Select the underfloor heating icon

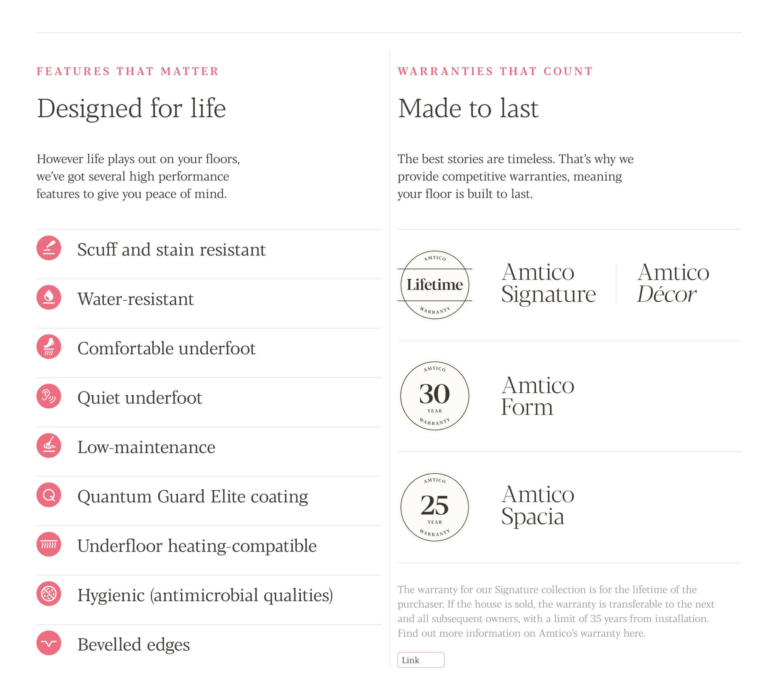[49, 544]
